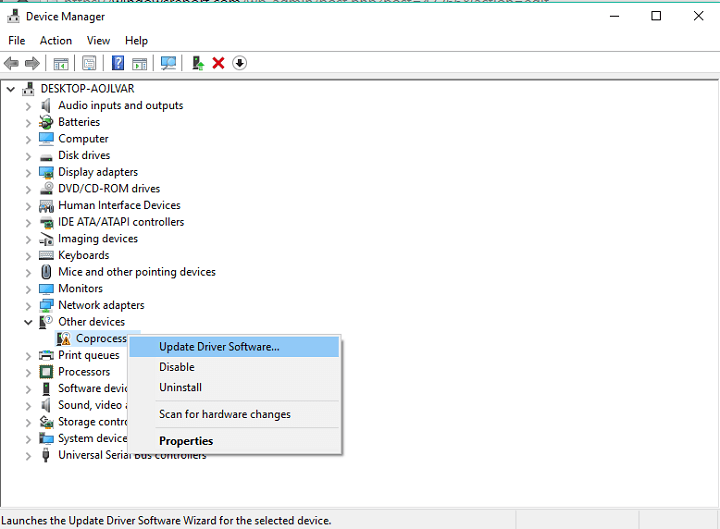Screen dimensions: 720x529
Task: Click the Sound, video controllers speaker icon
Action: click(46, 405)
